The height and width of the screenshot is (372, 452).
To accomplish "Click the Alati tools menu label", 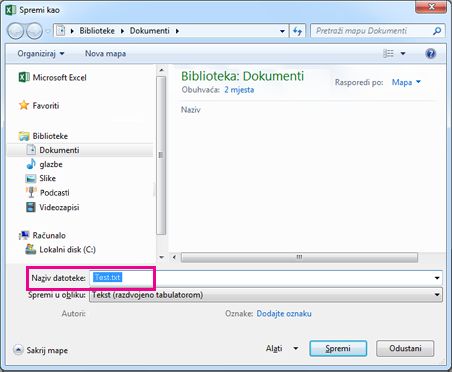I will (x=274, y=348).
